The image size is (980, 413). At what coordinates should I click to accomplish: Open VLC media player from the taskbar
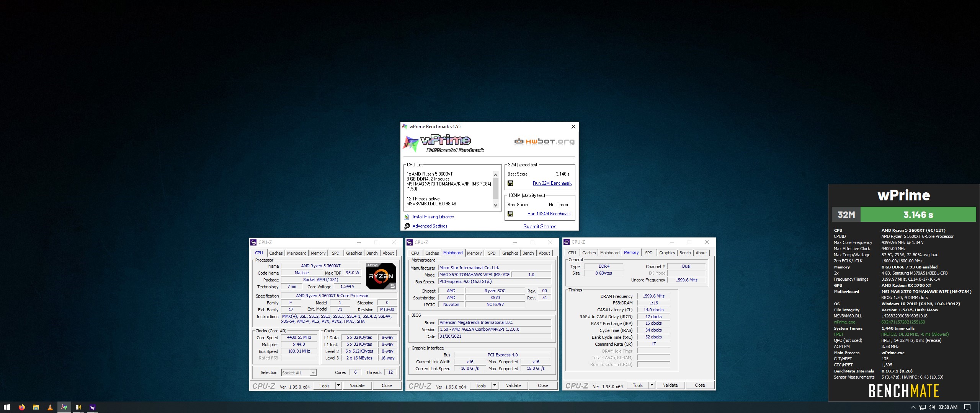(50, 407)
